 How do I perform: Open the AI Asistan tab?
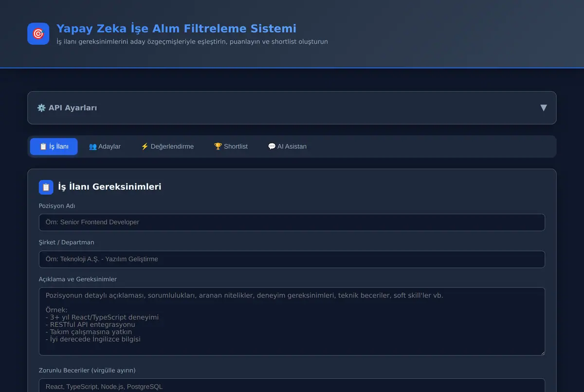pyautogui.click(x=287, y=146)
